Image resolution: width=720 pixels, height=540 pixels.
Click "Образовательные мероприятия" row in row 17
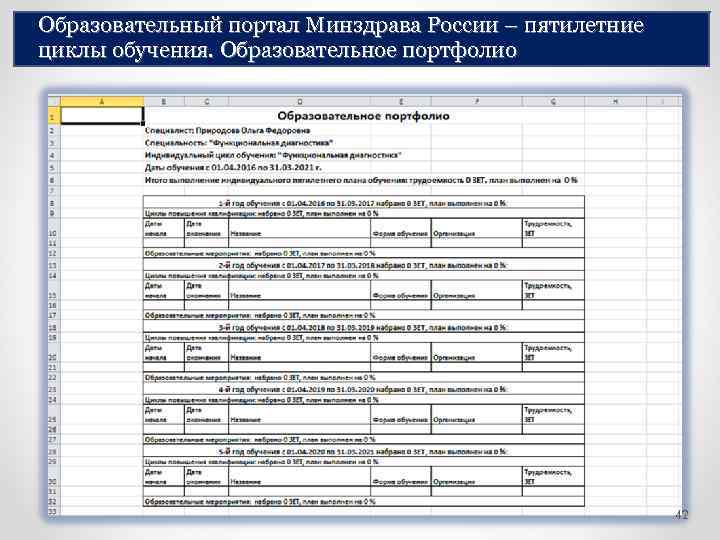coord(364,315)
